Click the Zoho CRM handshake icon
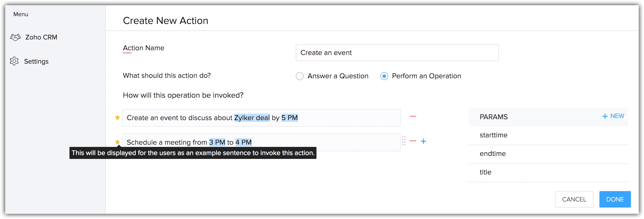This screenshot has width=644, height=219. pos(15,37)
